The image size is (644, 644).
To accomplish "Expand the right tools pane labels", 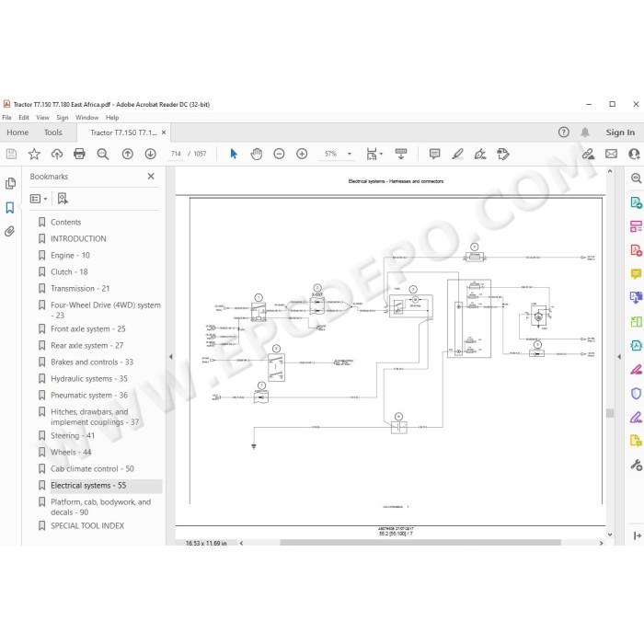I will 637,535.
